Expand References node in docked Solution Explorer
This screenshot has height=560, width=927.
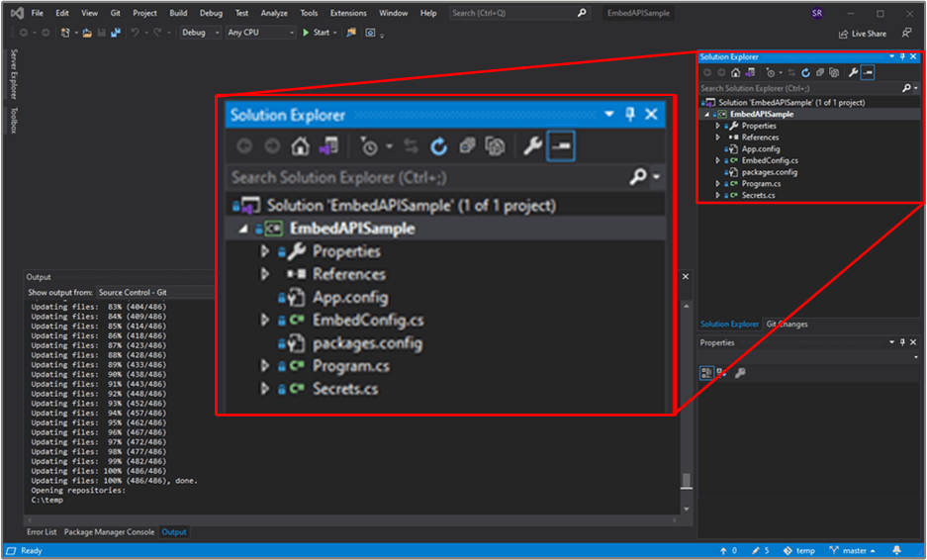click(717, 138)
